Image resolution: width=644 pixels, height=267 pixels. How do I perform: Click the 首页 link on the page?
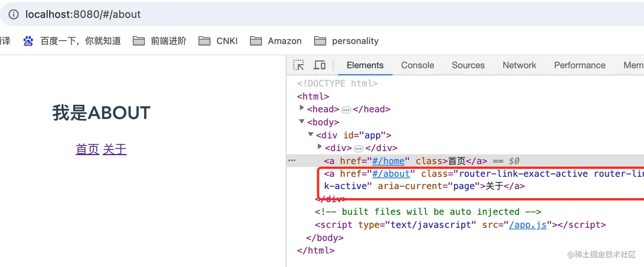tap(87, 149)
